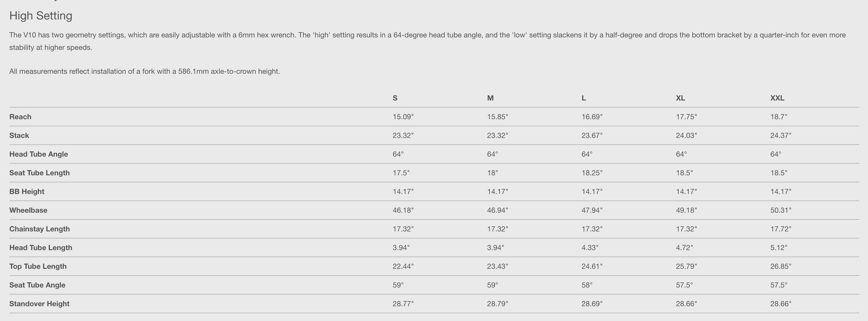The width and height of the screenshot is (868, 321).
Task: Select the Stack row label
Action: (x=19, y=135)
